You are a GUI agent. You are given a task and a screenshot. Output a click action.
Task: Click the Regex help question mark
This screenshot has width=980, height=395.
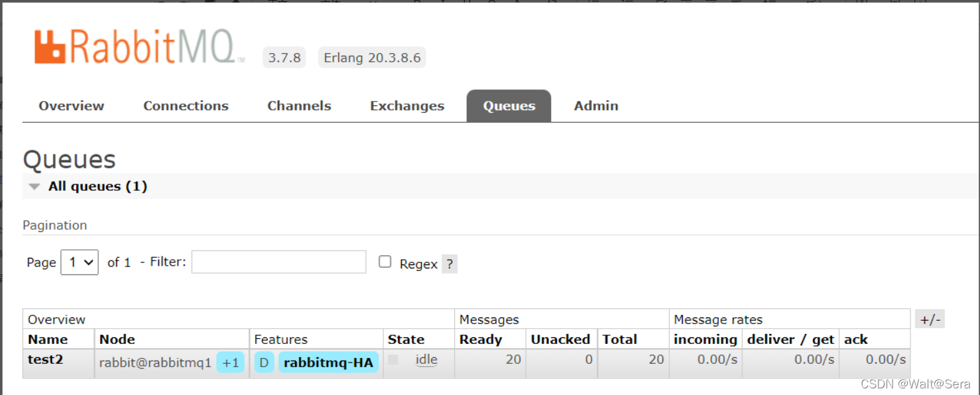(450, 264)
